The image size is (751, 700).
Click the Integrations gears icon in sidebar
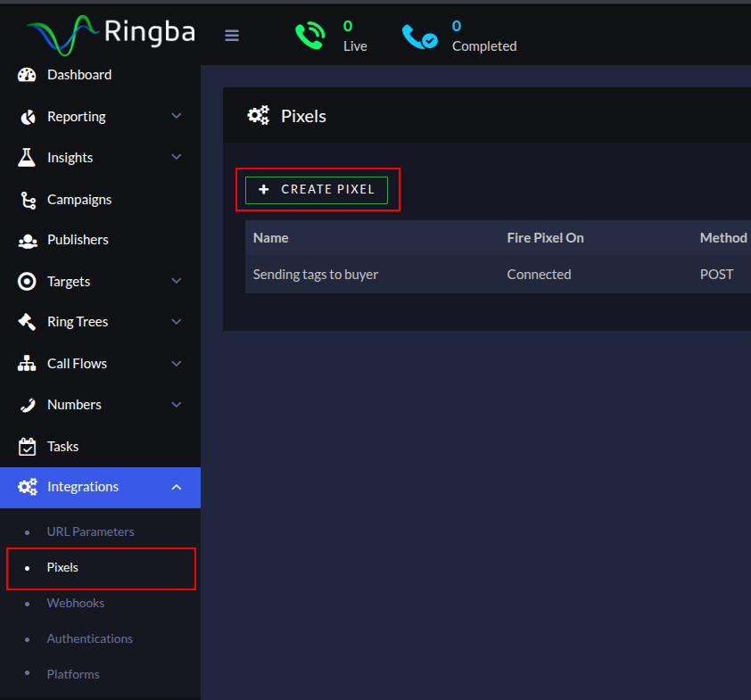click(x=28, y=487)
